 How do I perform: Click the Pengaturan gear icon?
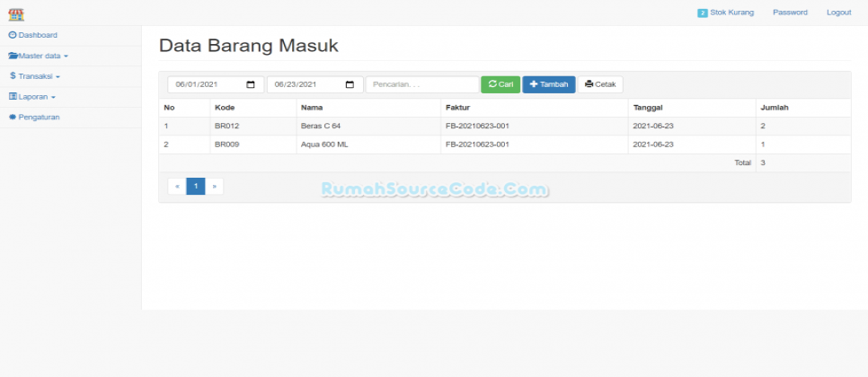[13, 118]
